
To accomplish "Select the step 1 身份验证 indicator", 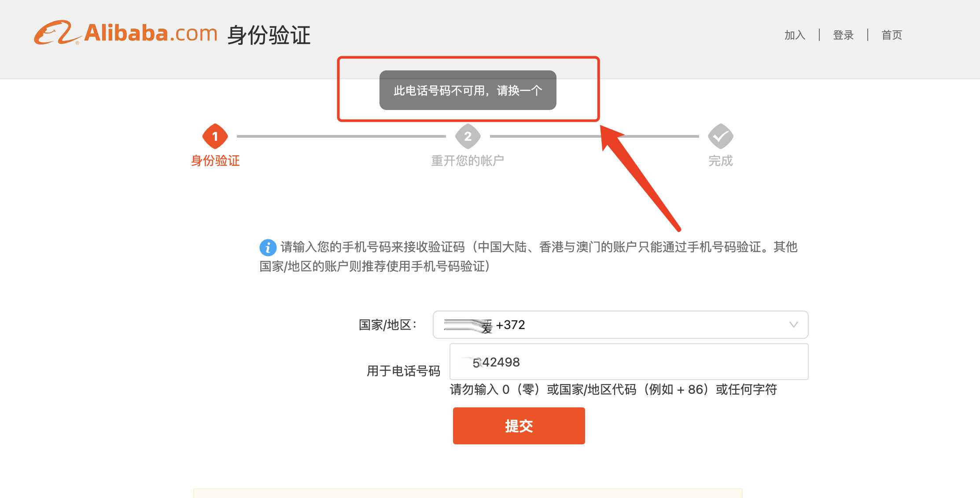I will click(215, 137).
